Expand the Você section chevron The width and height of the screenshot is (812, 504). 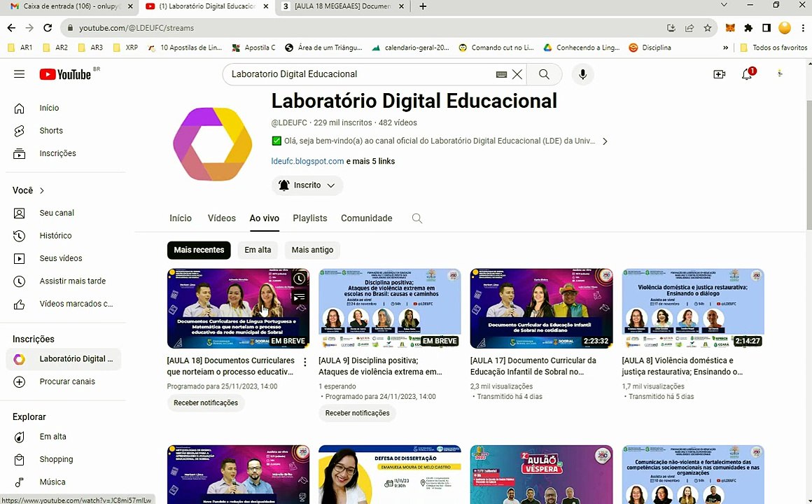tap(42, 190)
